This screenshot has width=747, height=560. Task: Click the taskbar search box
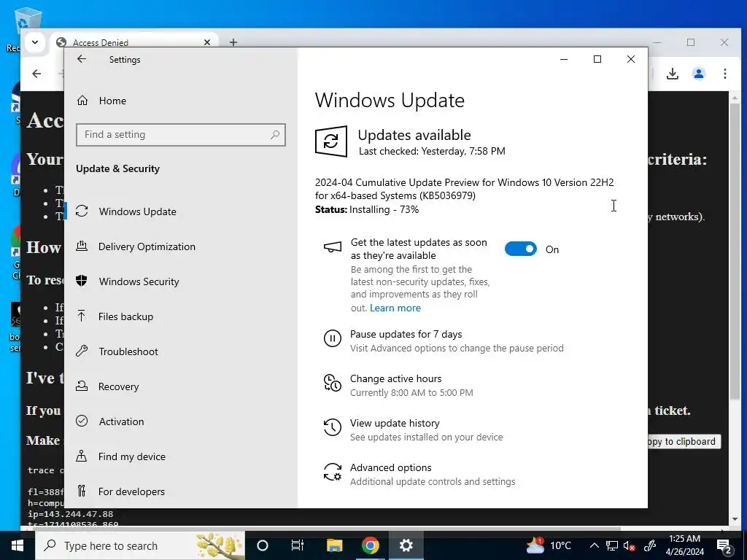point(140,545)
